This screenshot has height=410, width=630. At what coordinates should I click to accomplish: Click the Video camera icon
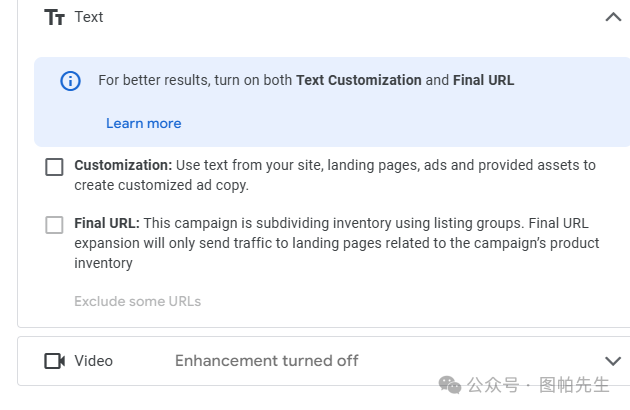click(x=55, y=361)
